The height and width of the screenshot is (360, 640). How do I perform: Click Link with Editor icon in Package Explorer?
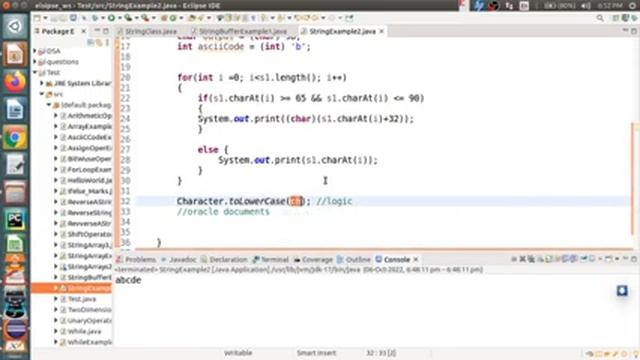coord(99,42)
